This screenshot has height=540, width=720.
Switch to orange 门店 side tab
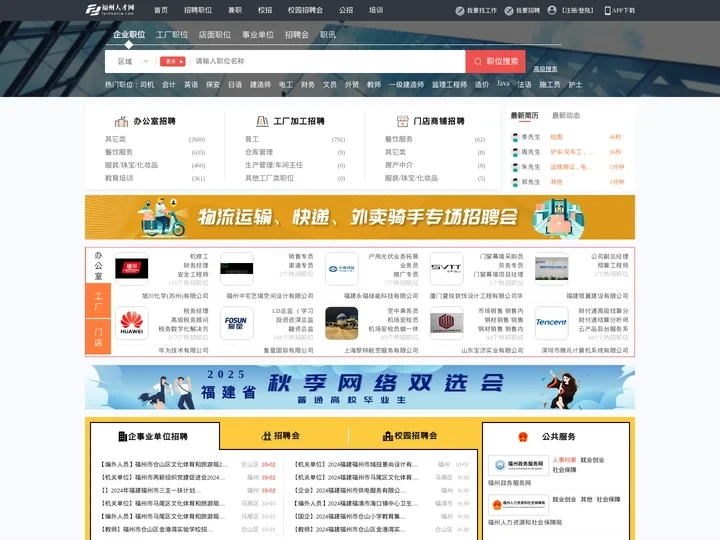coord(98,337)
